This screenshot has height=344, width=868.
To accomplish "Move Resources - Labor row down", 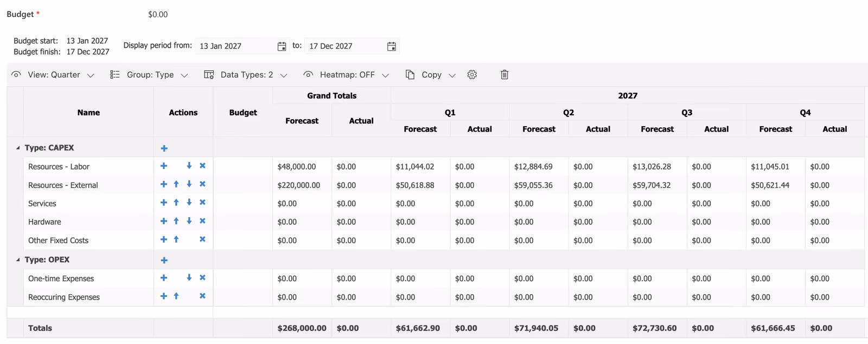I will (x=189, y=166).
